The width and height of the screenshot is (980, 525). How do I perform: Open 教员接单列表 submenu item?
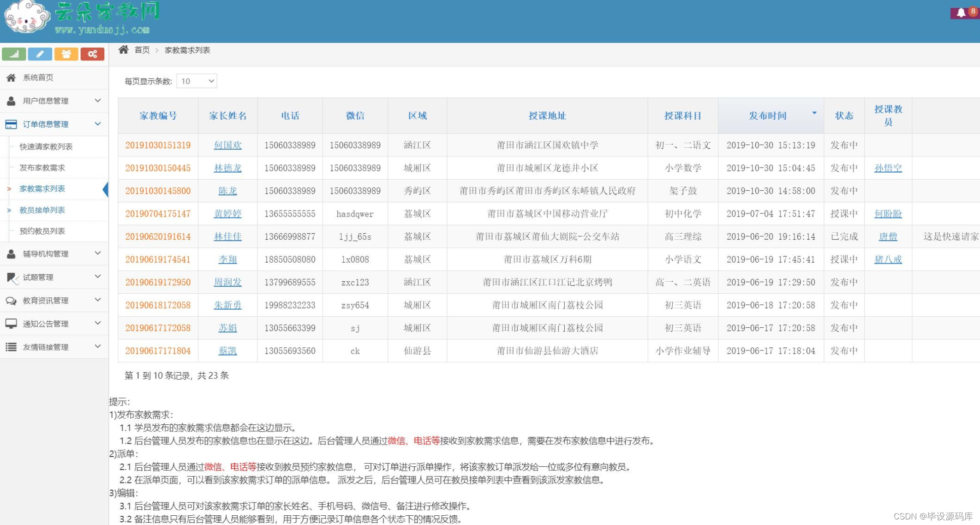[42, 210]
